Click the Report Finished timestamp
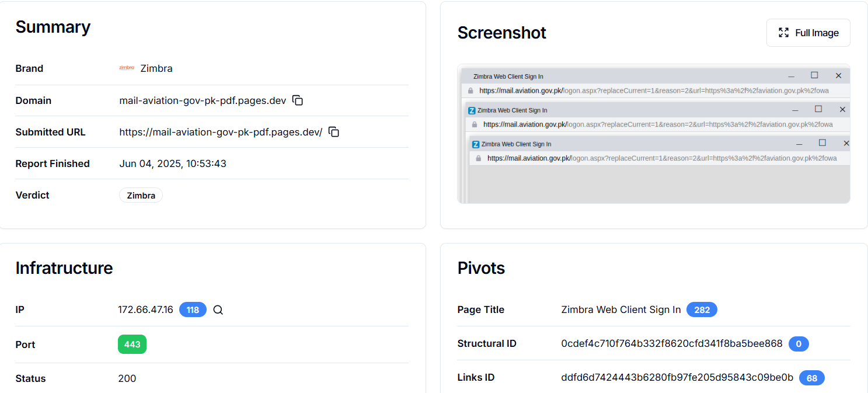The image size is (868, 393). point(173,164)
